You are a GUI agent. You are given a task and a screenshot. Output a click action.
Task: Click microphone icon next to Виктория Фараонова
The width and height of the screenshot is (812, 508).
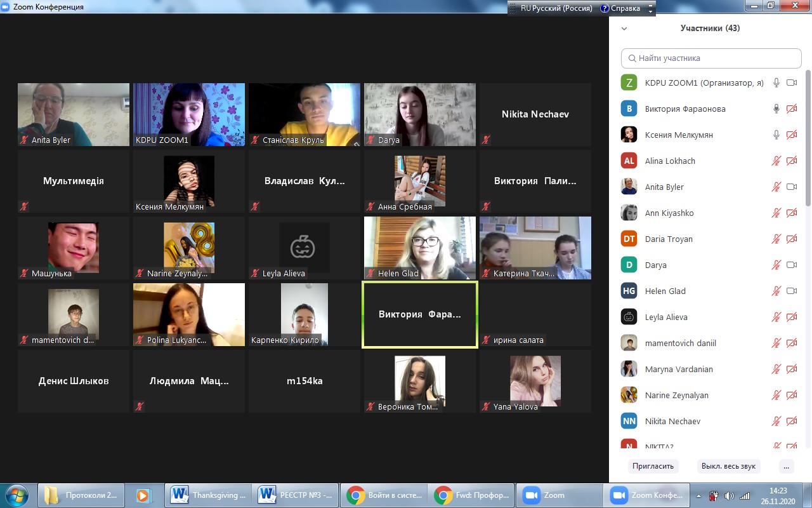click(x=776, y=109)
